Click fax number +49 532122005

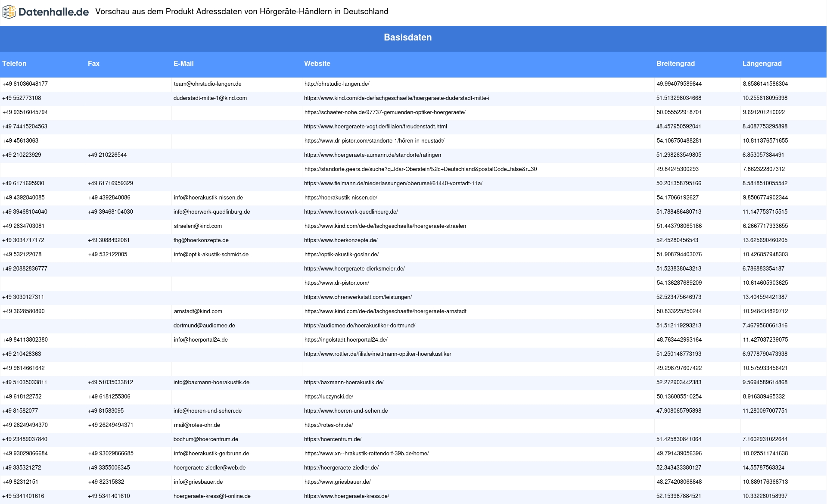[x=107, y=255]
